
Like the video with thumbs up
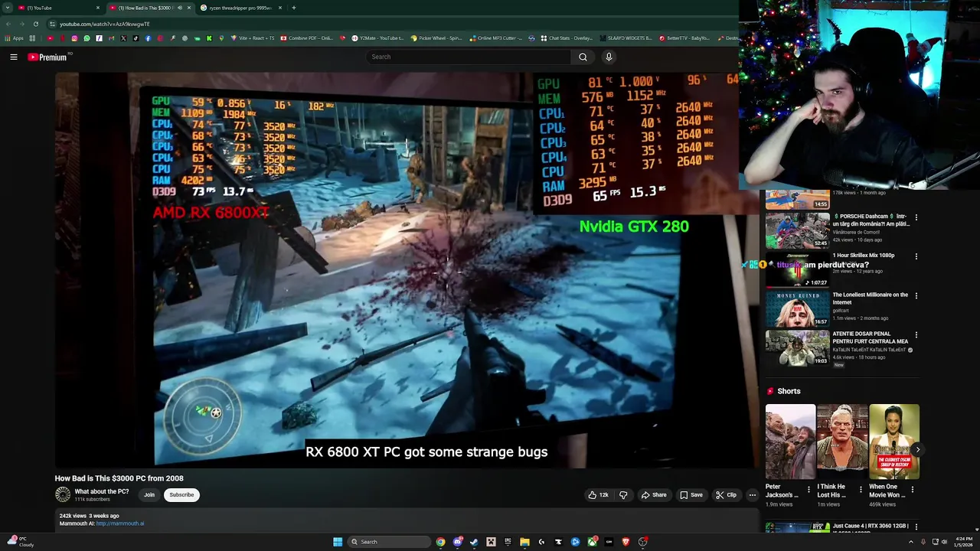(598, 495)
